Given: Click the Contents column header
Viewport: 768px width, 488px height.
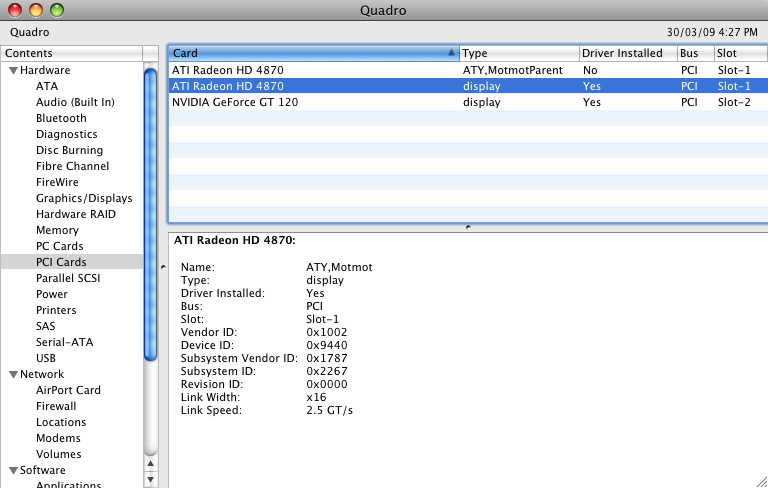Looking at the screenshot, I should (x=72, y=53).
